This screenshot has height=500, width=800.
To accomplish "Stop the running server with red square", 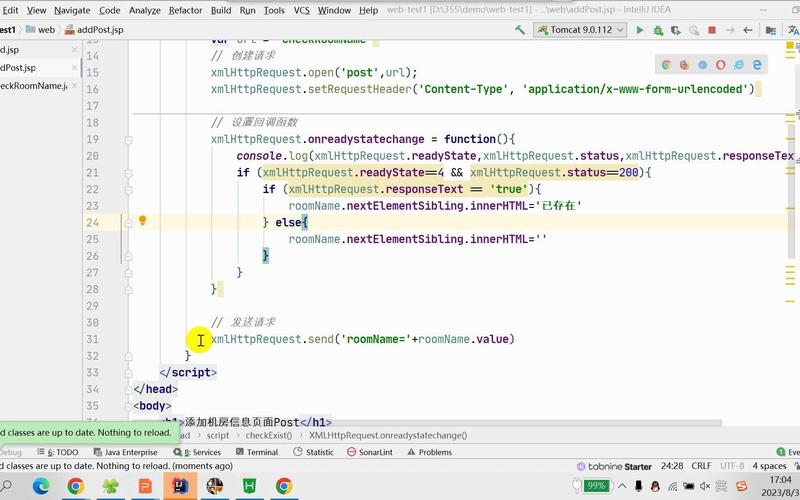I will coord(712,30).
